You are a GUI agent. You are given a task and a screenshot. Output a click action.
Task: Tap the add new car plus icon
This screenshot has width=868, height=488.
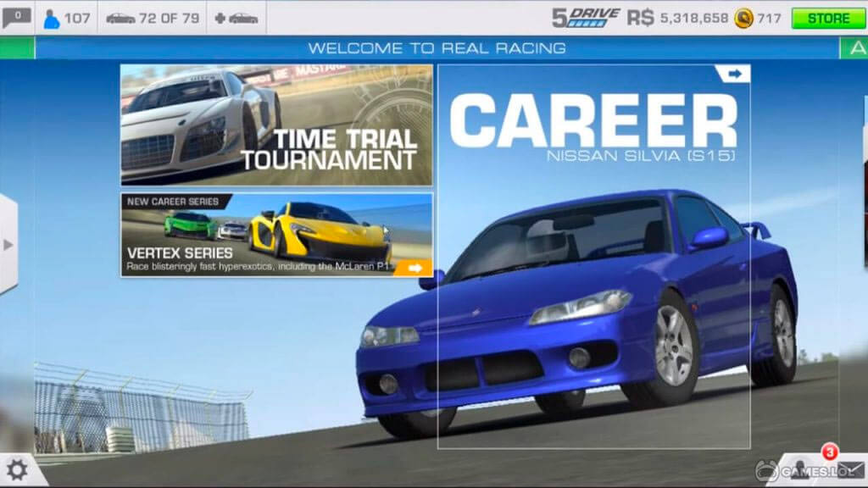pos(236,19)
